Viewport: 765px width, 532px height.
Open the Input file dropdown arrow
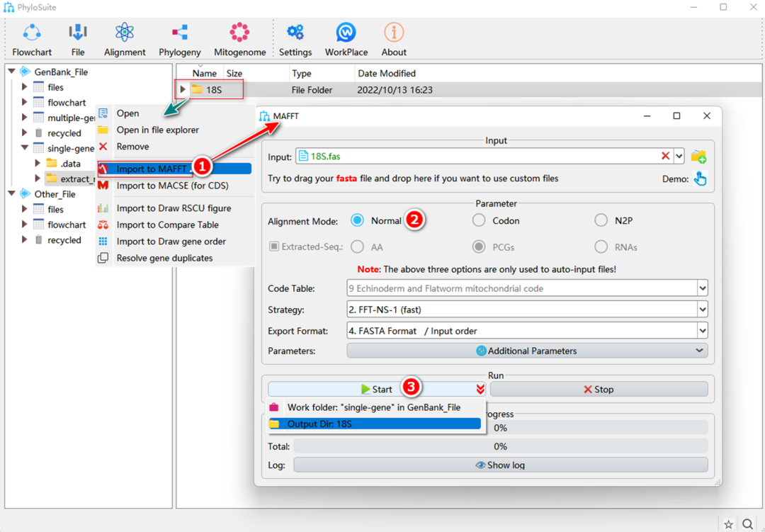679,156
